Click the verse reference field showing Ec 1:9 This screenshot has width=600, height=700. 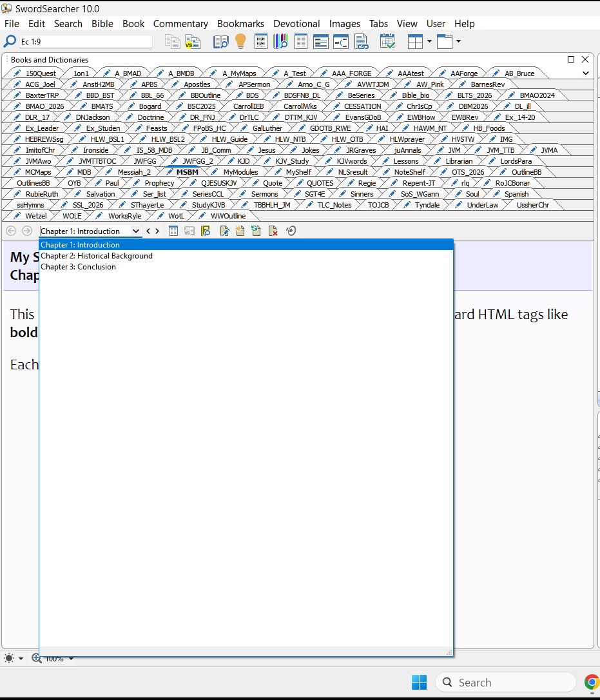[86, 41]
